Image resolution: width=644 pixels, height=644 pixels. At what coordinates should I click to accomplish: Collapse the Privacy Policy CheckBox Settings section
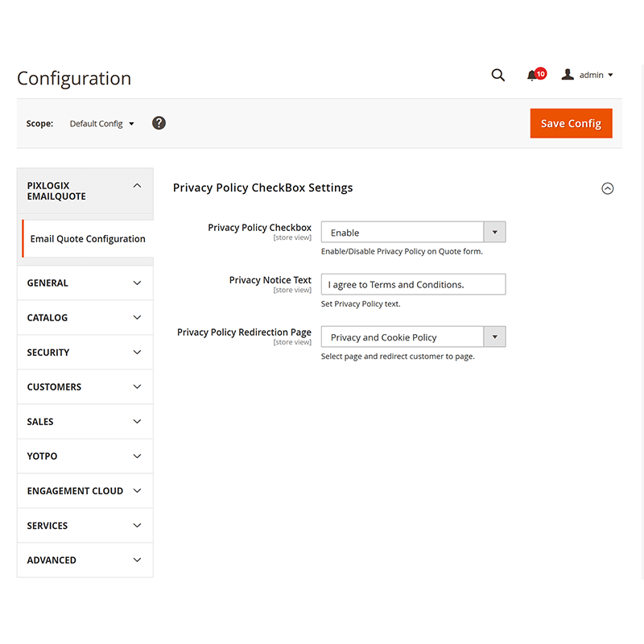pyautogui.click(x=608, y=188)
